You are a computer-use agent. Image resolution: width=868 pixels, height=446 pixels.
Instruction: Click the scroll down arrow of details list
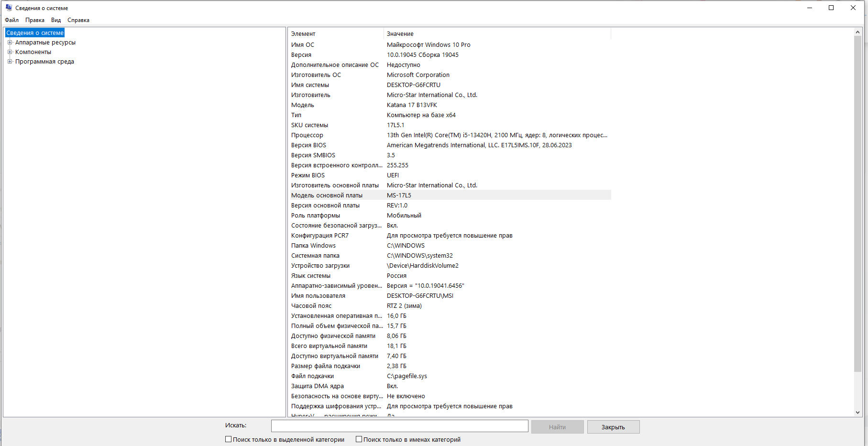[x=857, y=412]
